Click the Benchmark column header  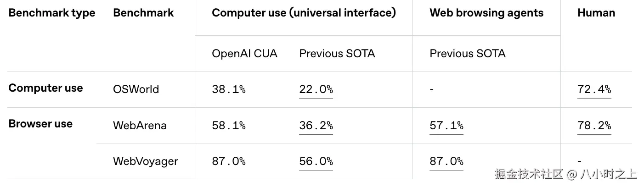coord(143,13)
